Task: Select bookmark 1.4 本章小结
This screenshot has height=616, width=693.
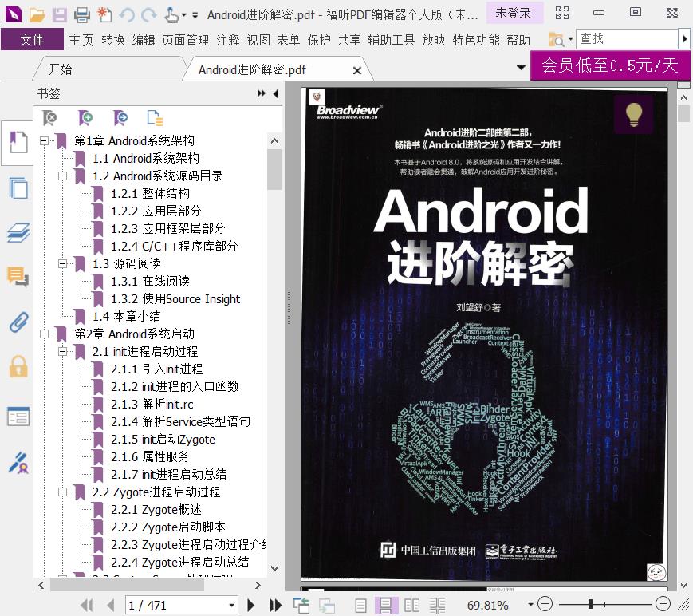Action: (127, 317)
